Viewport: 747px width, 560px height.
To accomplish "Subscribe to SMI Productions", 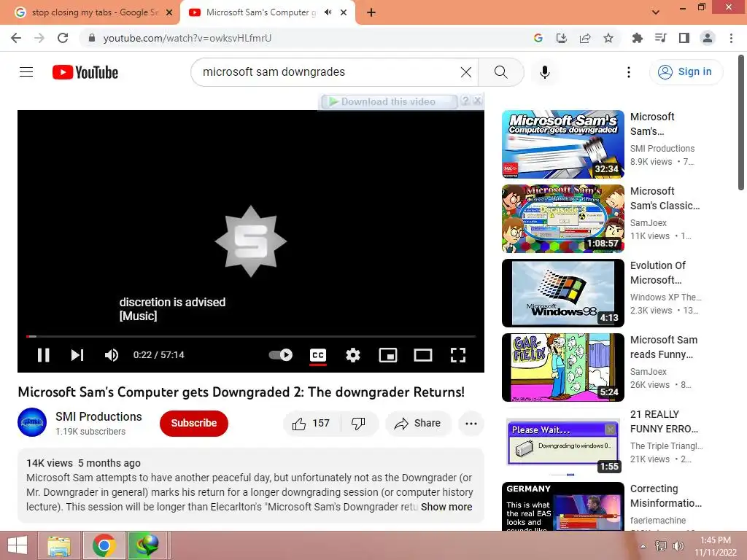I will pyautogui.click(x=194, y=424).
